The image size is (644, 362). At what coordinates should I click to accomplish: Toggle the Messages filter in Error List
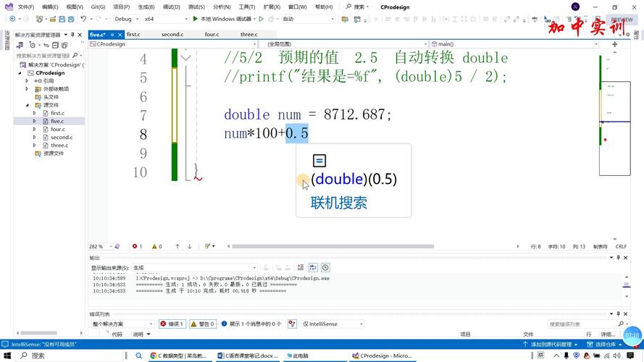click(251, 324)
